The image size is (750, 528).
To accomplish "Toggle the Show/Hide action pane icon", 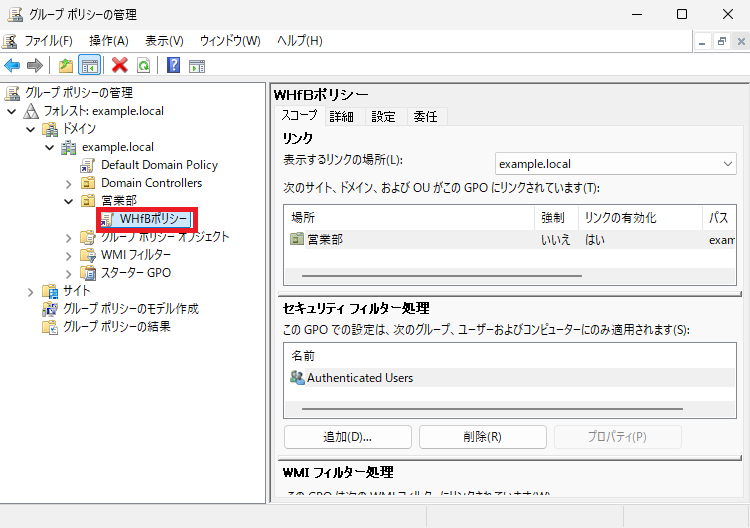I will (x=197, y=66).
